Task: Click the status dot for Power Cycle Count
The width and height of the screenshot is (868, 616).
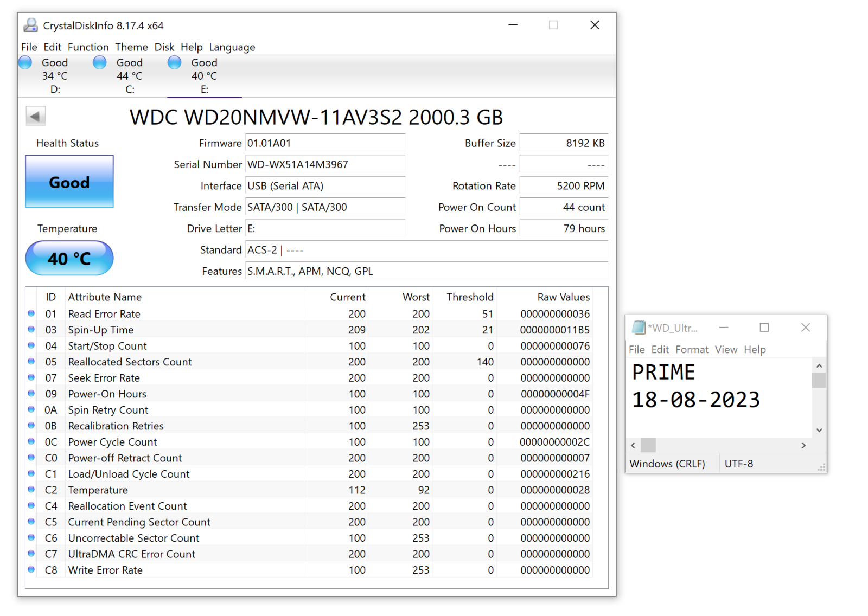Action: pyautogui.click(x=31, y=441)
